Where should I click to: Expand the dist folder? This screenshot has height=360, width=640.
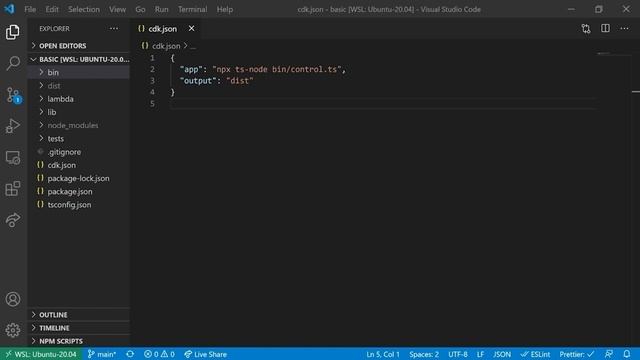tap(79, 86)
